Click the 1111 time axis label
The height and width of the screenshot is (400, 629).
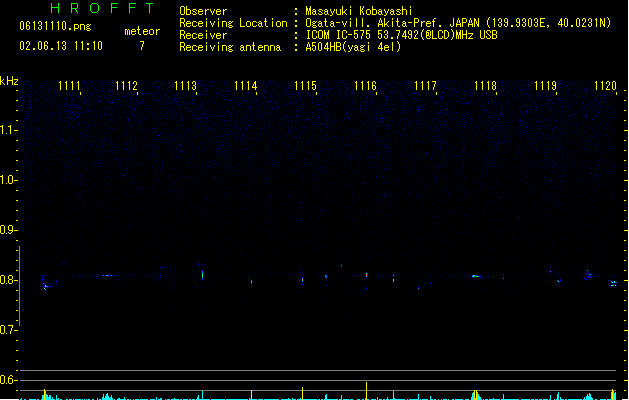coord(69,86)
